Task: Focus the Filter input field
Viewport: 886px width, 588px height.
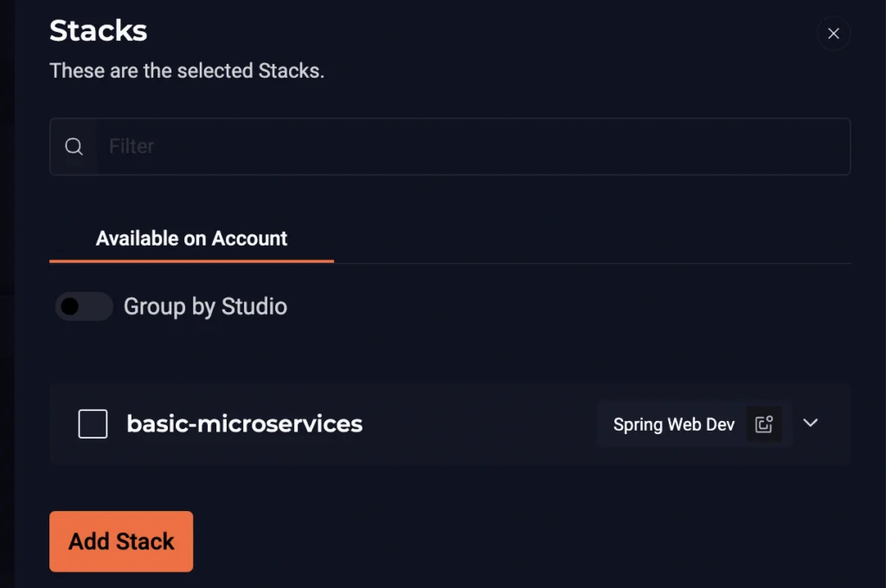Action: click(450, 147)
